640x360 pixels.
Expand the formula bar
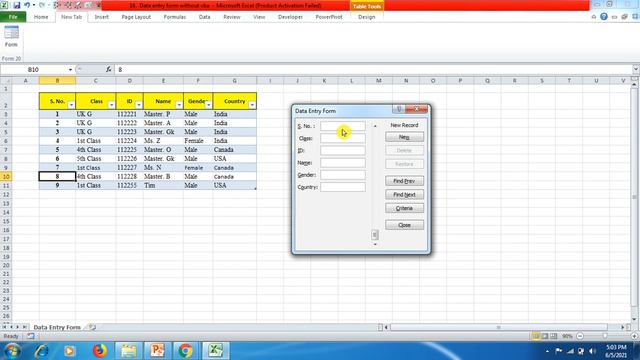[636, 69]
